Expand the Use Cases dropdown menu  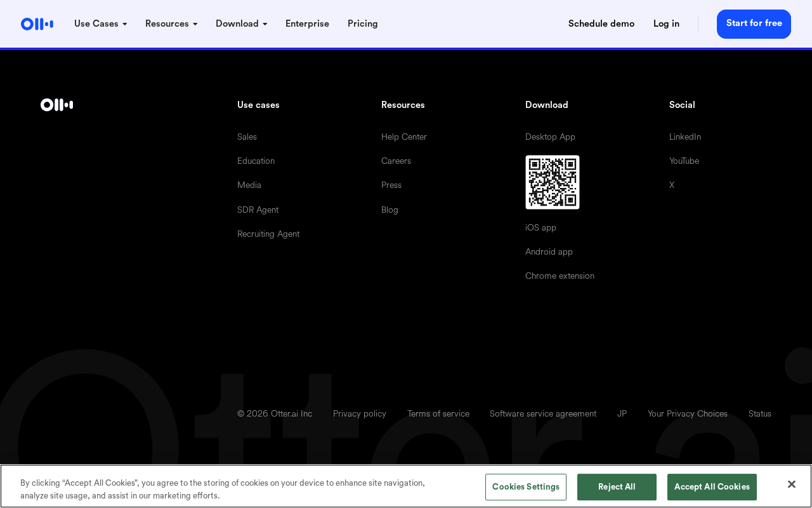coord(101,24)
